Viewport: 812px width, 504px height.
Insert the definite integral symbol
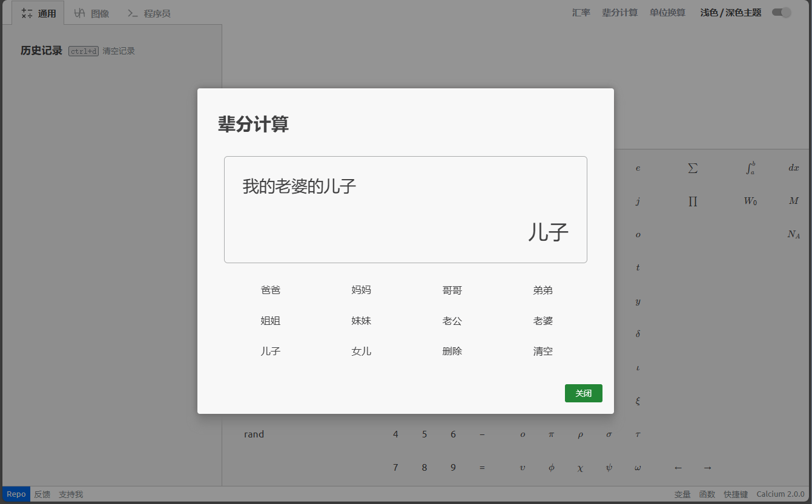[x=750, y=168]
